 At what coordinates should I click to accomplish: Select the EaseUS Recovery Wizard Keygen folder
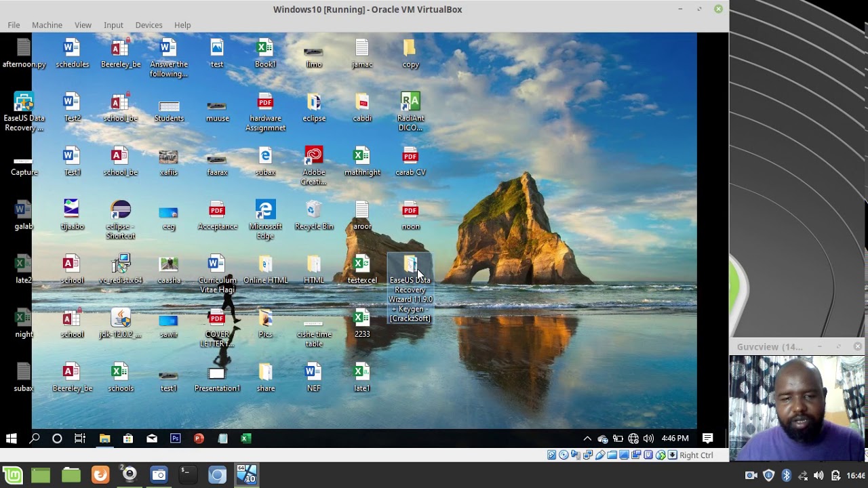pos(410,289)
